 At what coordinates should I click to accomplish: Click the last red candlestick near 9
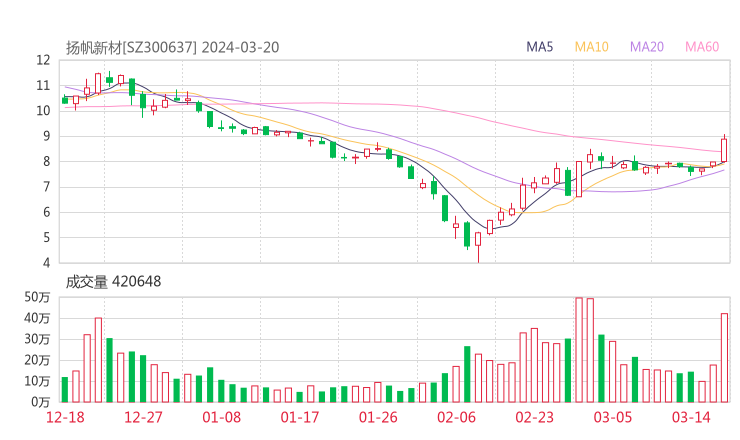click(724, 150)
